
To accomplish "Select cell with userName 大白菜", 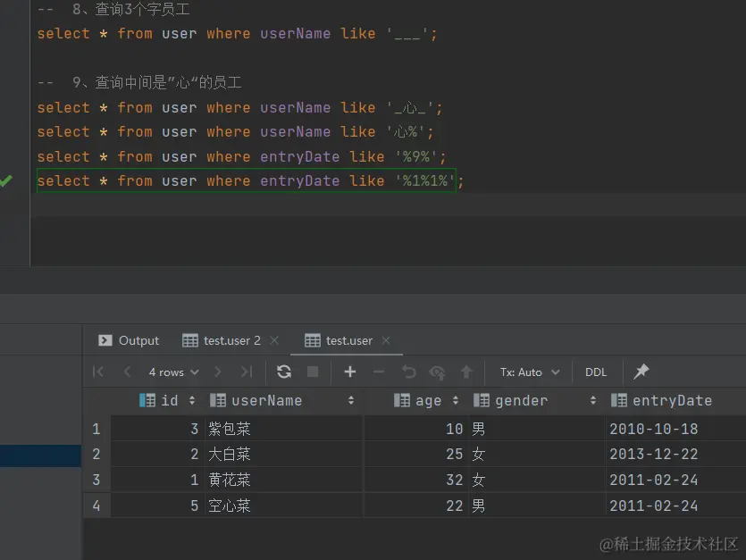I will click(284, 455).
